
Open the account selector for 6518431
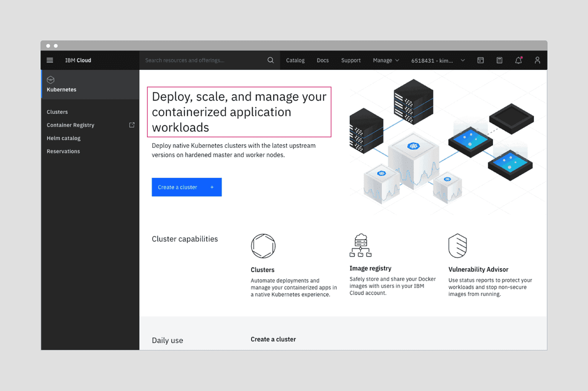(436, 60)
